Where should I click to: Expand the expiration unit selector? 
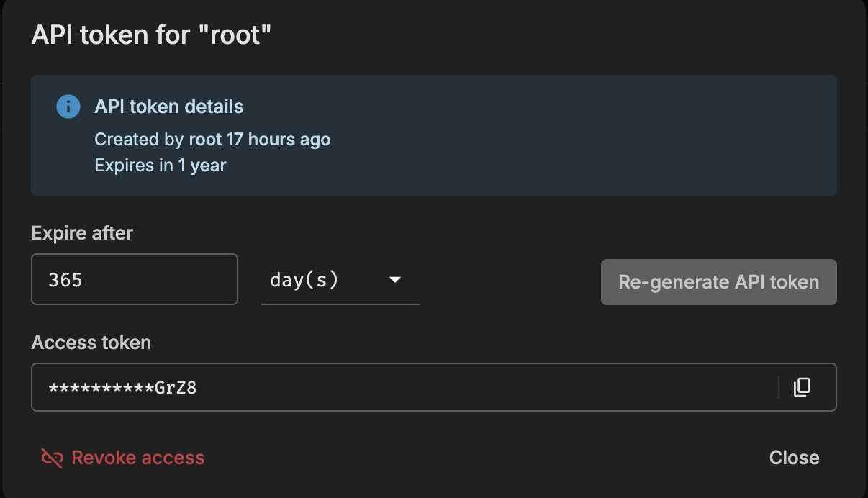pyautogui.click(x=340, y=281)
